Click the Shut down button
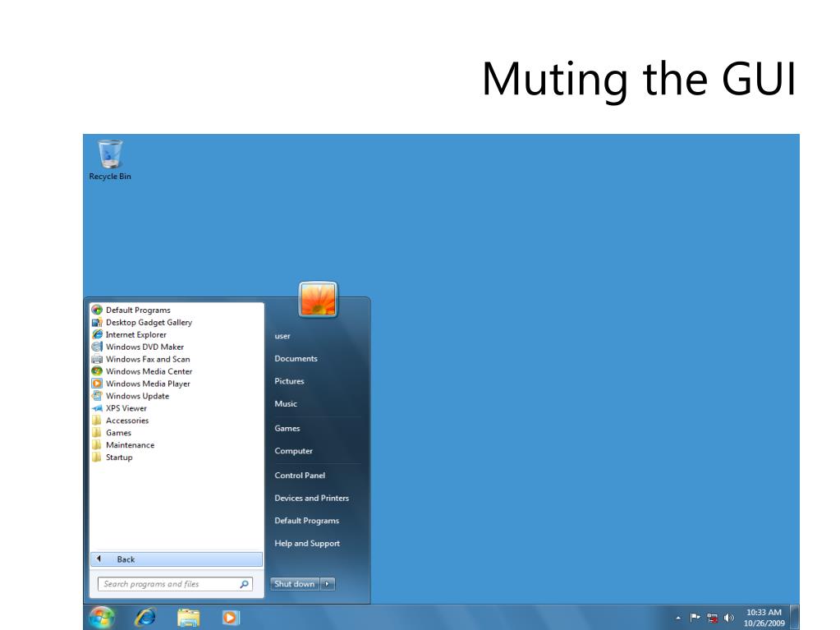 pyautogui.click(x=295, y=584)
